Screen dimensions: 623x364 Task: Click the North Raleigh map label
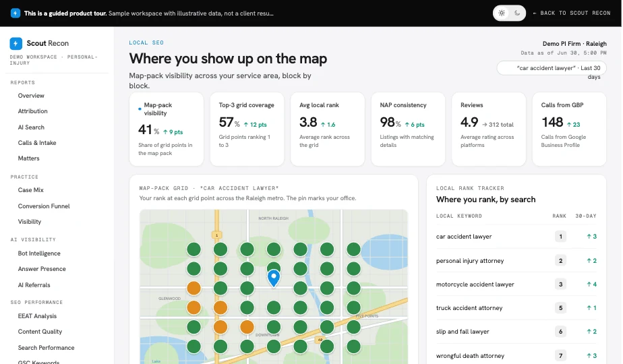click(273, 218)
